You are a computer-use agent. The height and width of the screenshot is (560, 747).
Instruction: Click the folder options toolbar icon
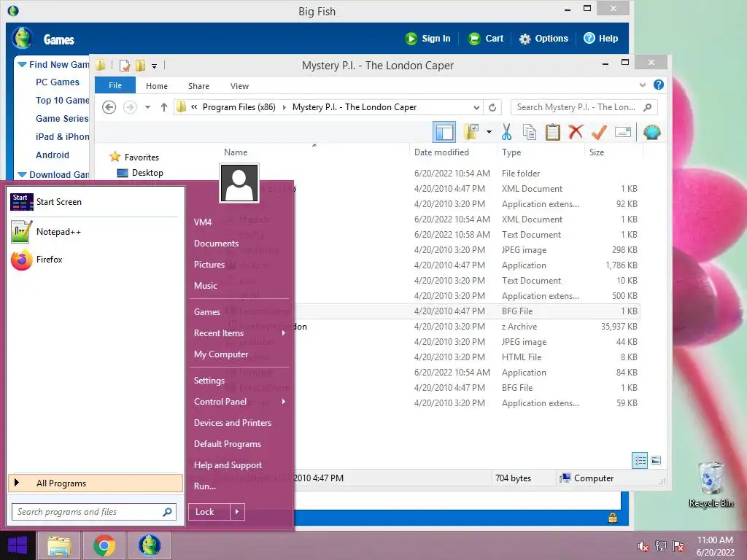(471, 132)
